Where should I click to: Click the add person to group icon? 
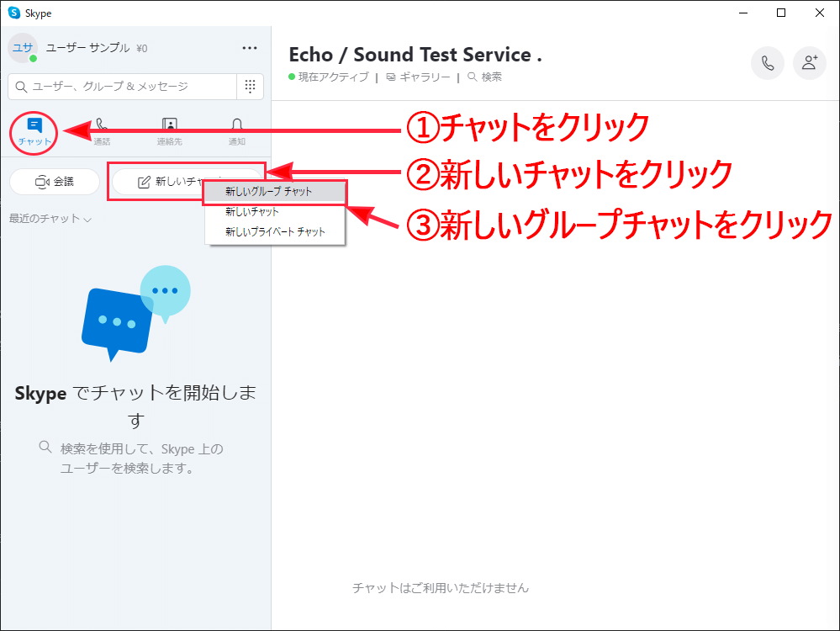click(810, 63)
